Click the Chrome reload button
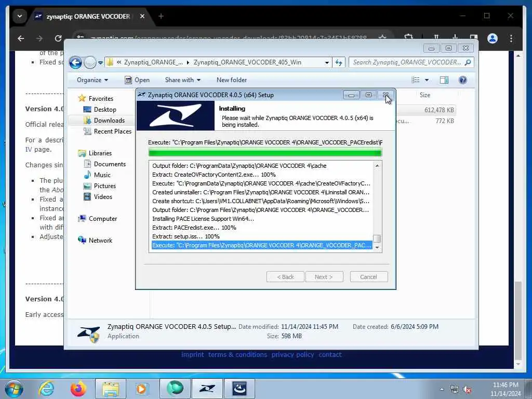 58,38
